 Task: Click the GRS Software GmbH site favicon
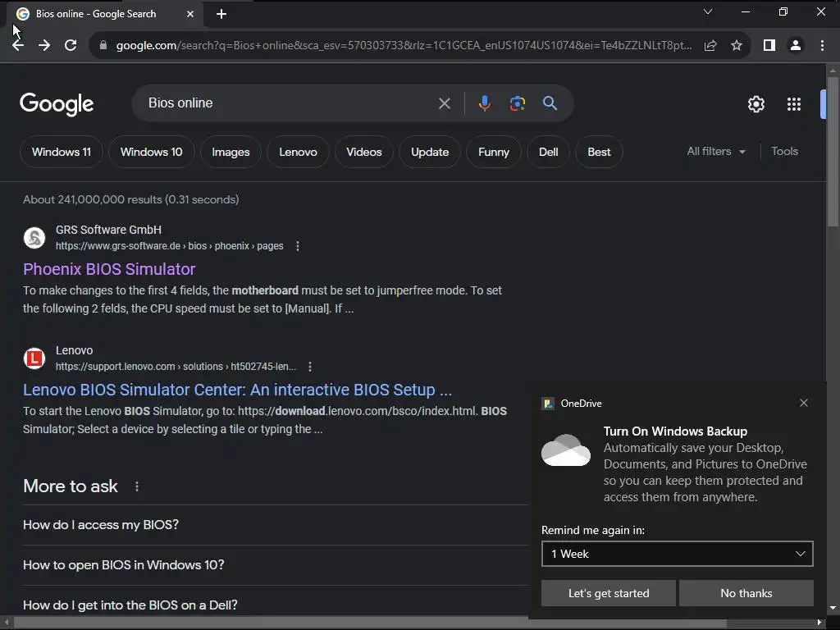(x=34, y=238)
